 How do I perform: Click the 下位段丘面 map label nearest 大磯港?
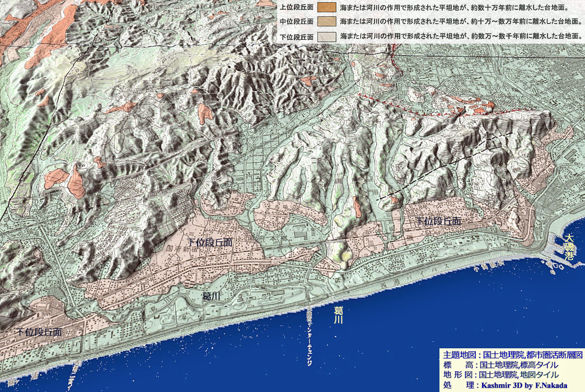(439, 222)
